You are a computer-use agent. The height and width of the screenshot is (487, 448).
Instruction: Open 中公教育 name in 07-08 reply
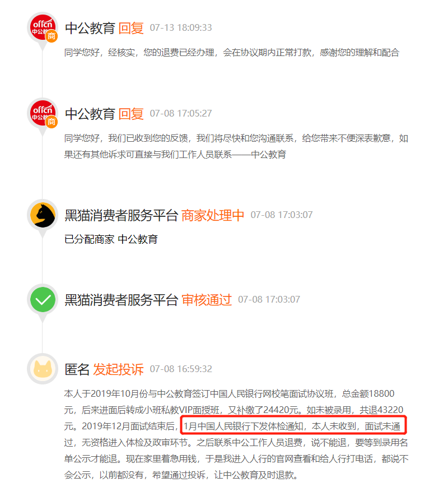pos(90,114)
